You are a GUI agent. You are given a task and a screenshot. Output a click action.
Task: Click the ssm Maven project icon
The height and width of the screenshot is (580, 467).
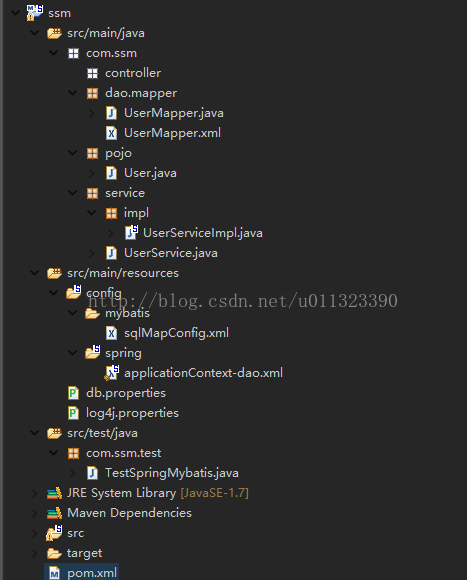point(35,13)
